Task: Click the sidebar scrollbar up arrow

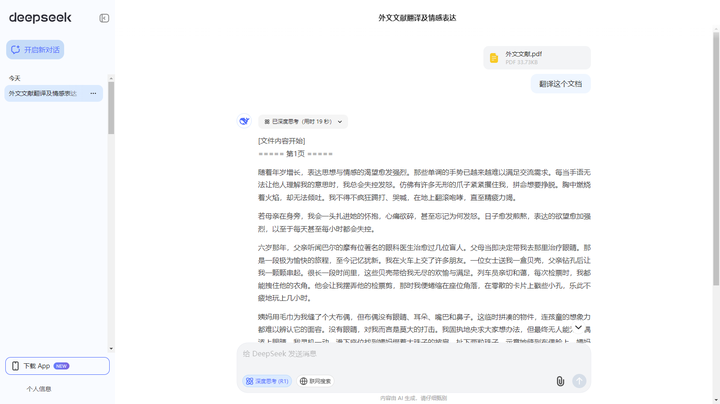Action: tap(111, 79)
